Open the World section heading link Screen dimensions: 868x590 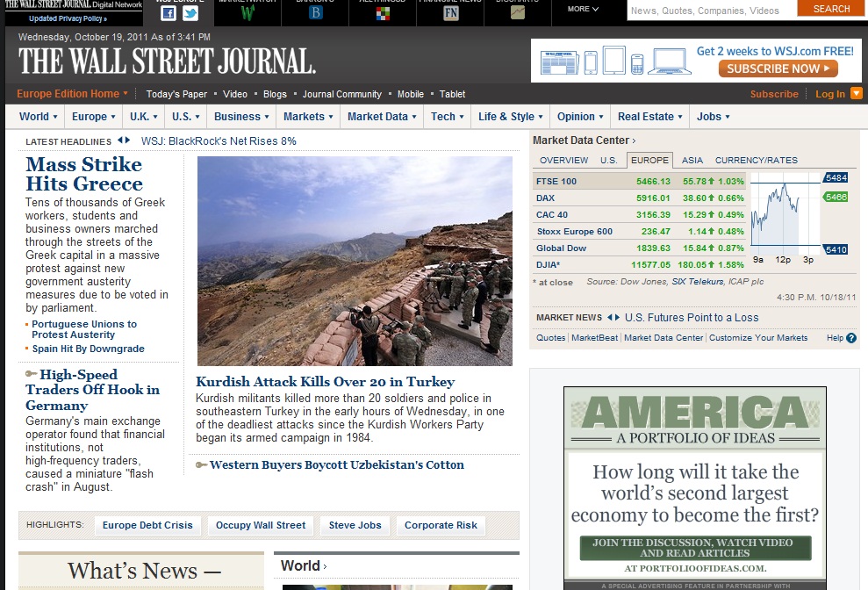[304, 565]
